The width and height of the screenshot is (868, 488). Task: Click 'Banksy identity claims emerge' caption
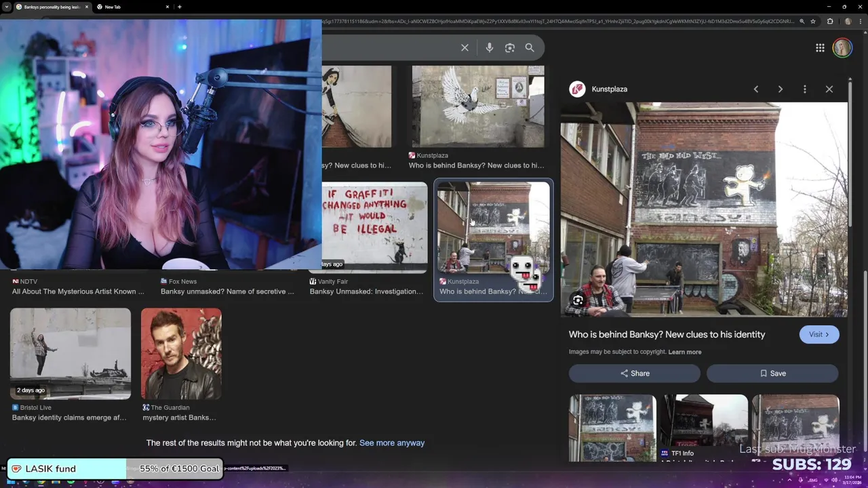click(x=69, y=418)
